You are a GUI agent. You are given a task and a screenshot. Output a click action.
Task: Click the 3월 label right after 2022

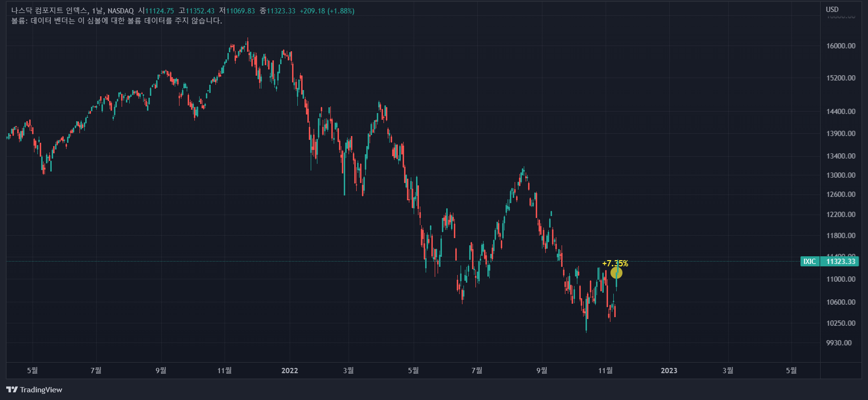(349, 371)
